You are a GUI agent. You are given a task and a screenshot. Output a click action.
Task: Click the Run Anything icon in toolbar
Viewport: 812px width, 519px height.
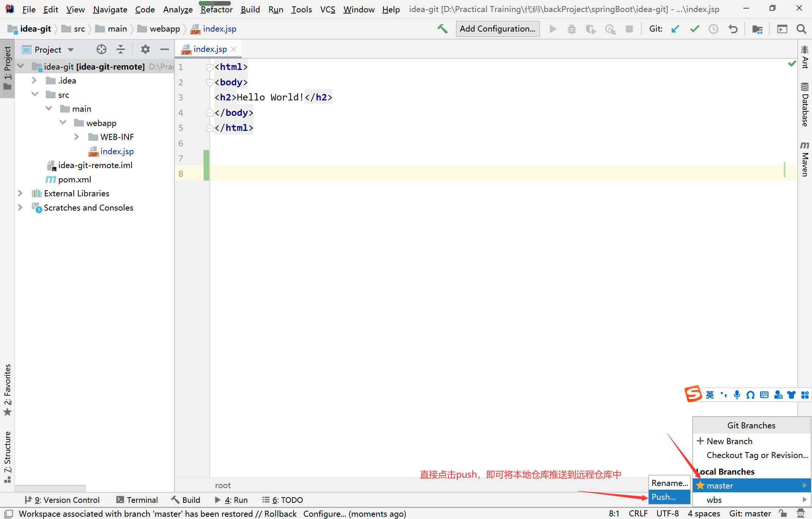pos(782,29)
